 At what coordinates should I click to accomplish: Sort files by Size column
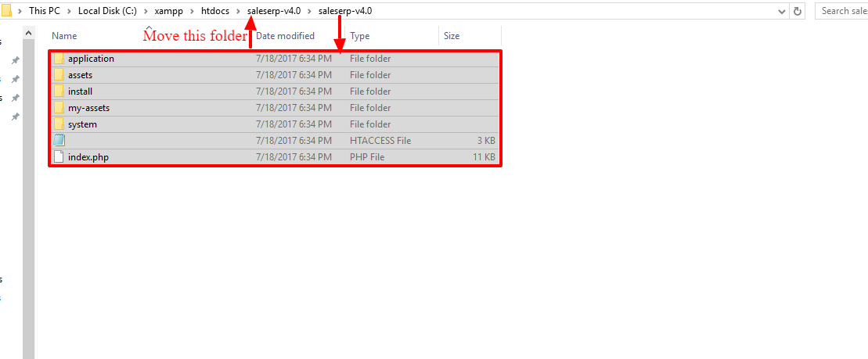pyautogui.click(x=452, y=36)
